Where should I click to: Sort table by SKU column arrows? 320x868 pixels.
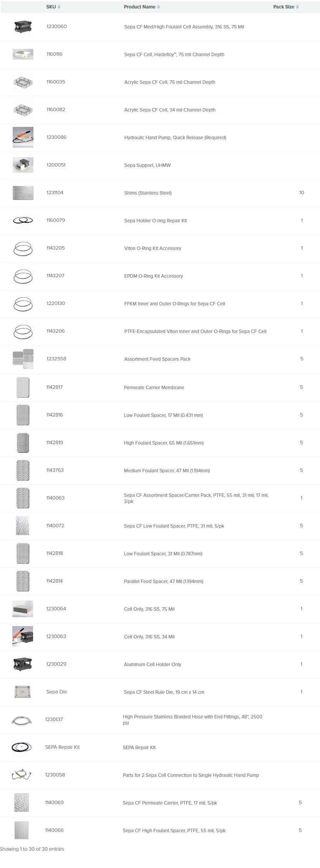(59, 7)
